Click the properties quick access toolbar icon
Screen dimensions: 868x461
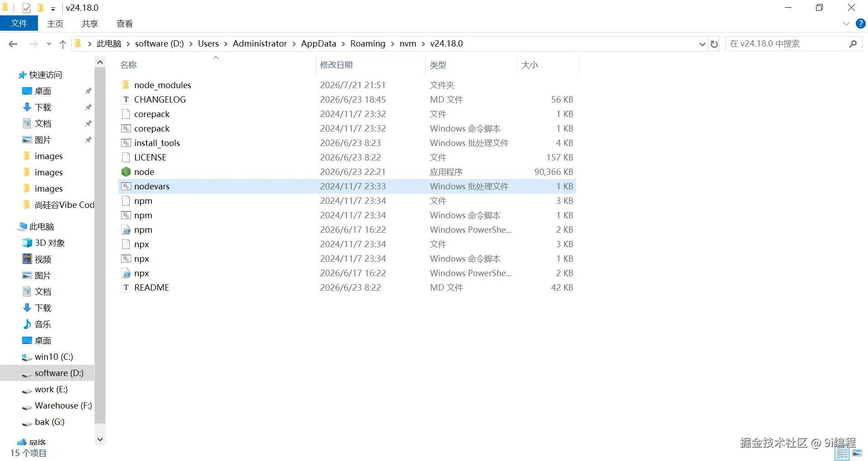(27, 8)
